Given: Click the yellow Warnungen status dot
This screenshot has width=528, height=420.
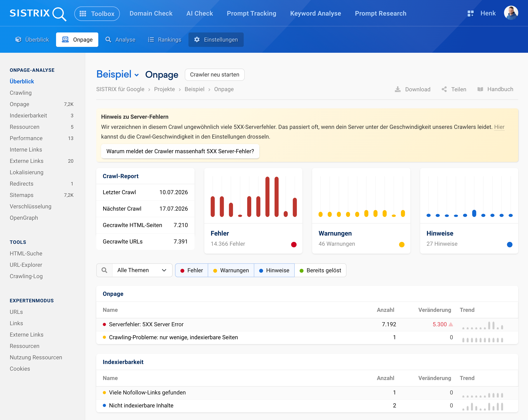Looking at the screenshot, I should point(402,244).
